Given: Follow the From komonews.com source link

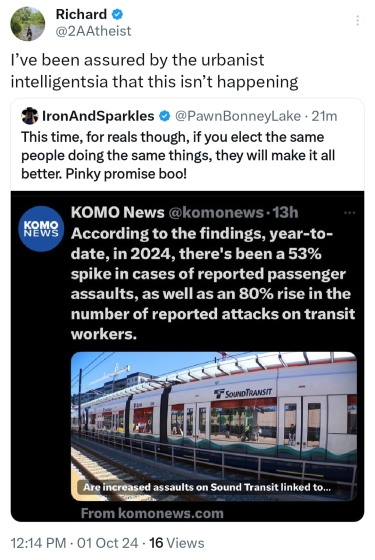Looking at the screenshot, I should 152,513.
